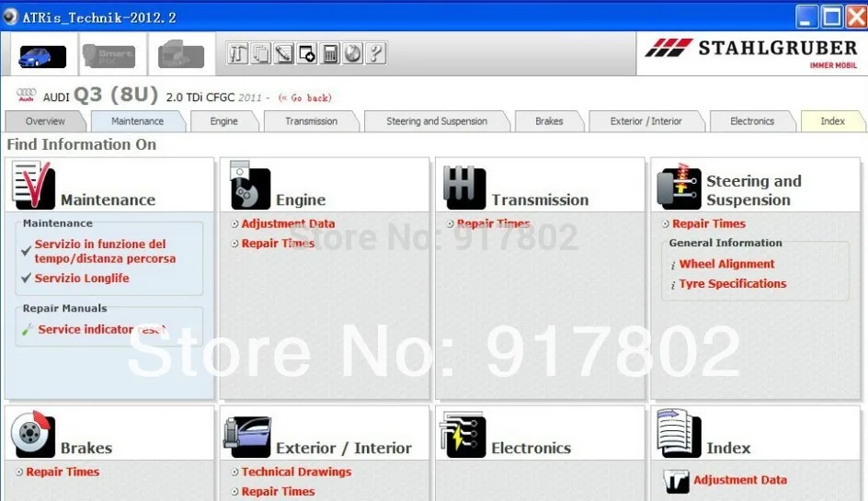Click the Go back link
This screenshot has height=501, width=868.
305,98
